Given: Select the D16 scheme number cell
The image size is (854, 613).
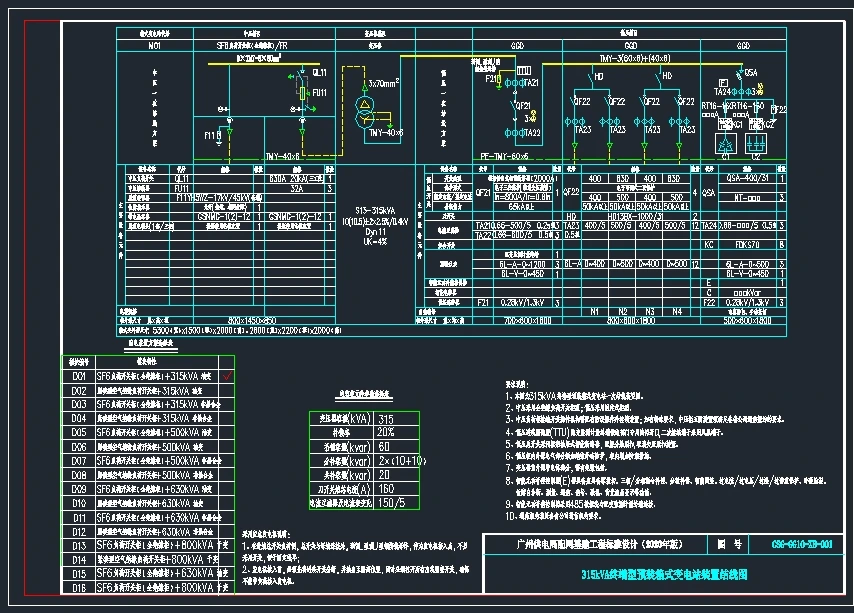Looking at the screenshot, I should [78, 589].
